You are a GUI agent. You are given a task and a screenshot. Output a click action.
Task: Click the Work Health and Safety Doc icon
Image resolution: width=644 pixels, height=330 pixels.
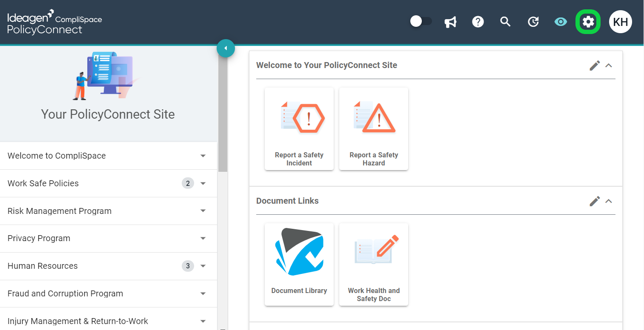[x=373, y=264]
